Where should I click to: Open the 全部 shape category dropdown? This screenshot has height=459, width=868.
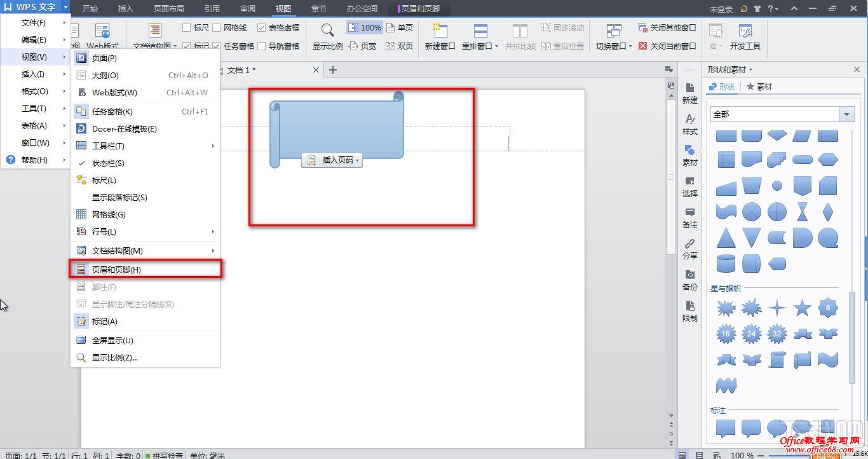[846, 114]
